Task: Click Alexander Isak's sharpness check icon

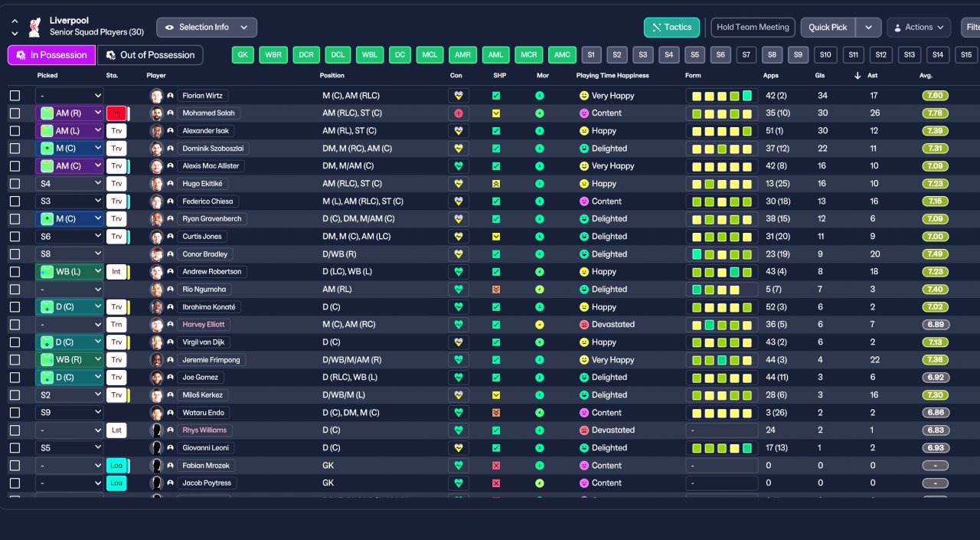Action: [496, 131]
